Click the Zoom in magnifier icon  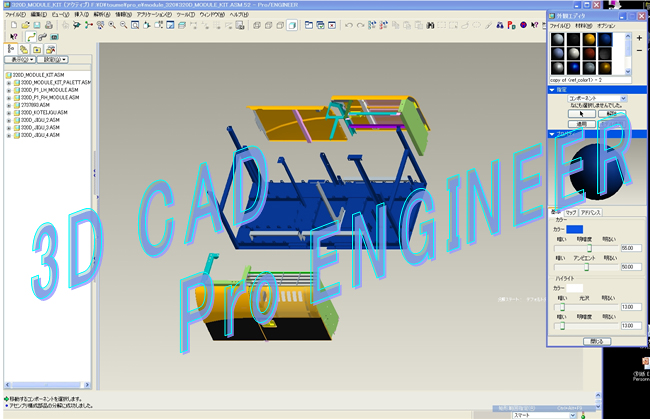[112, 25]
